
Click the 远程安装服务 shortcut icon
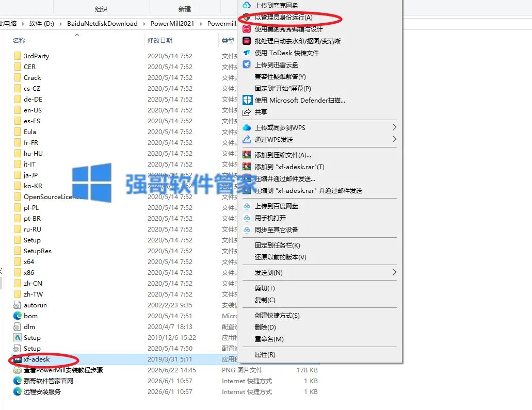coord(18,391)
